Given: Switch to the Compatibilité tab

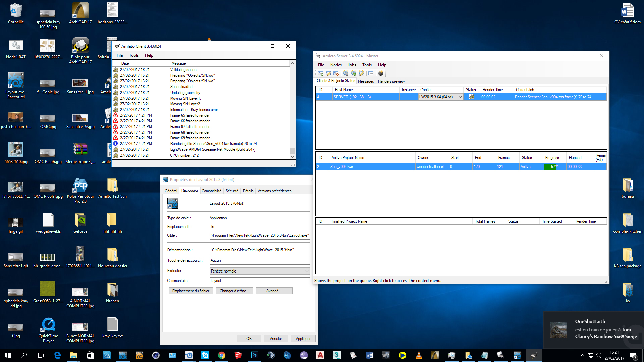Looking at the screenshot, I should (211, 191).
